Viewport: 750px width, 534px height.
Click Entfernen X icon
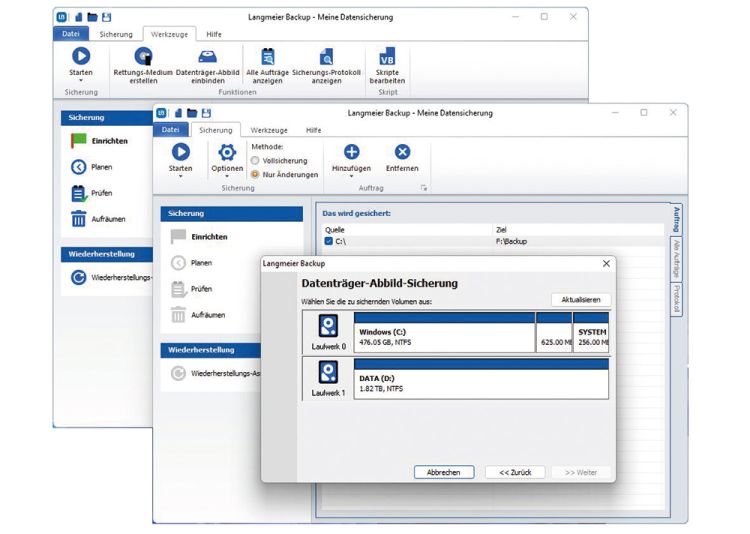pyautogui.click(x=402, y=152)
